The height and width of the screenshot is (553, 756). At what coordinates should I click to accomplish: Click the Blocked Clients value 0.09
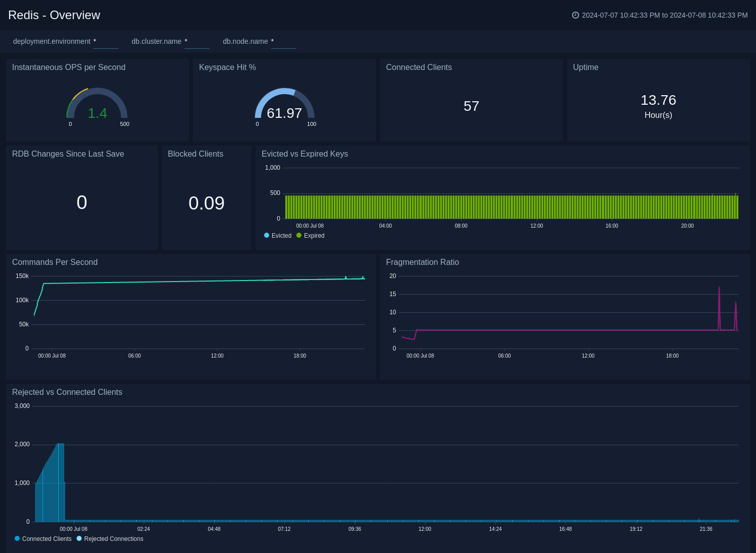(207, 203)
